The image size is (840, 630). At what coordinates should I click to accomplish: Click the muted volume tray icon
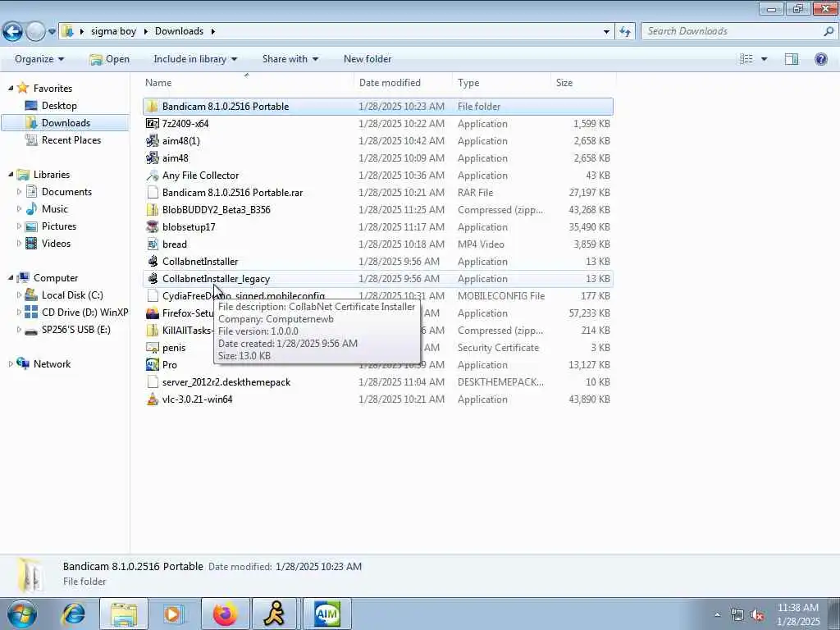(x=757, y=614)
